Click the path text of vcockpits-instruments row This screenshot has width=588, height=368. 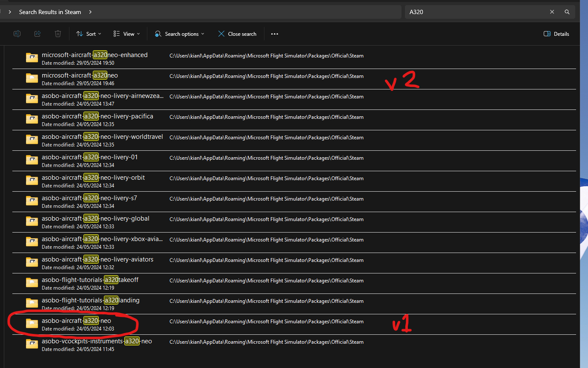[x=267, y=342]
